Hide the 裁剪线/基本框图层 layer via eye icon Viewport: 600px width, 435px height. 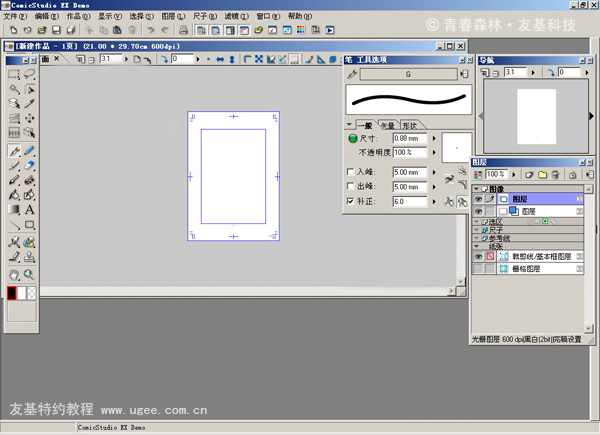(478, 257)
